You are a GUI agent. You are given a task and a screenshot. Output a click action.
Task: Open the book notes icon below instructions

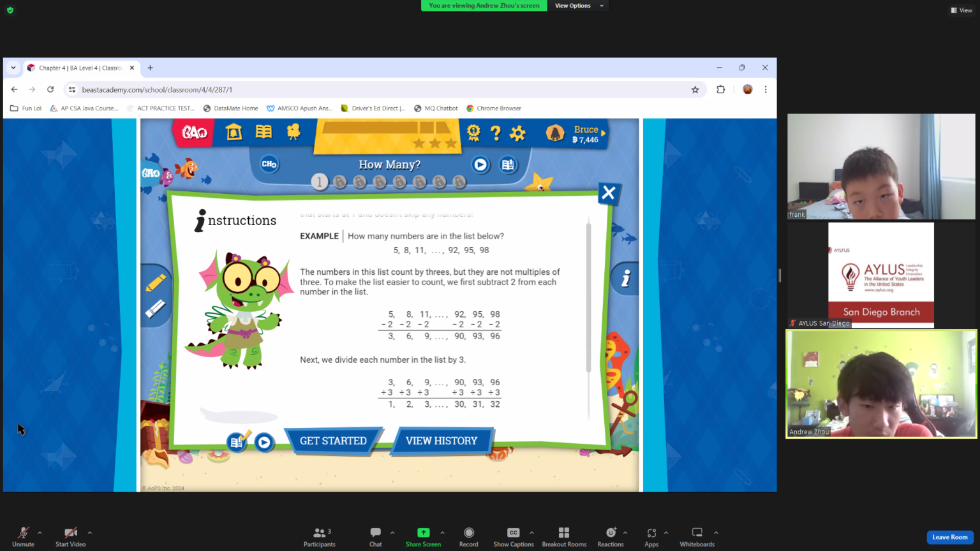pyautogui.click(x=237, y=441)
